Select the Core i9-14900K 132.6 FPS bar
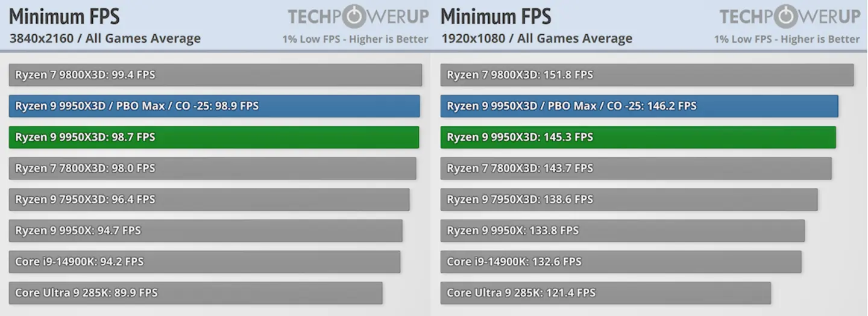Viewport: 868px width, 316px height. click(x=621, y=262)
